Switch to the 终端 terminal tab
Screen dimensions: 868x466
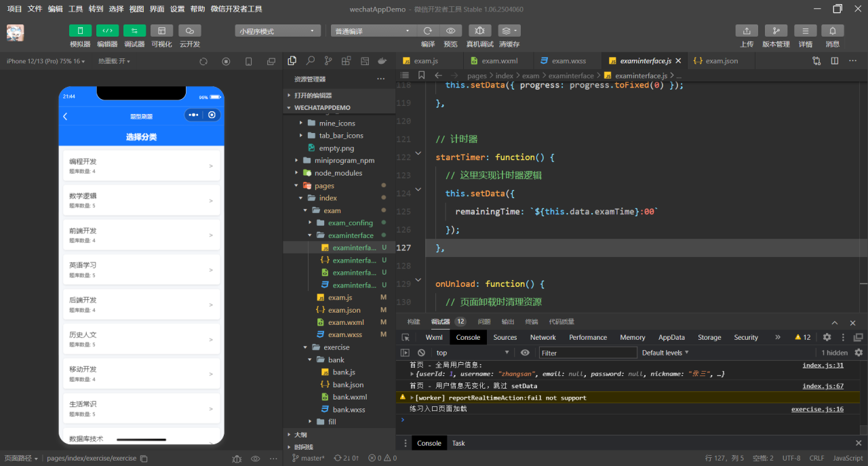[x=532, y=322]
